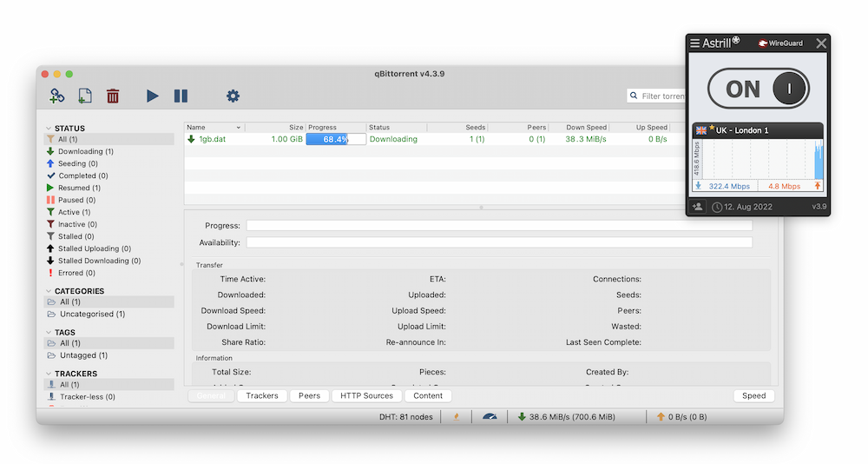The image size is (868, 464).
Task: Collapse the CATEGORIES section chevron
Action: pos(49,291)
